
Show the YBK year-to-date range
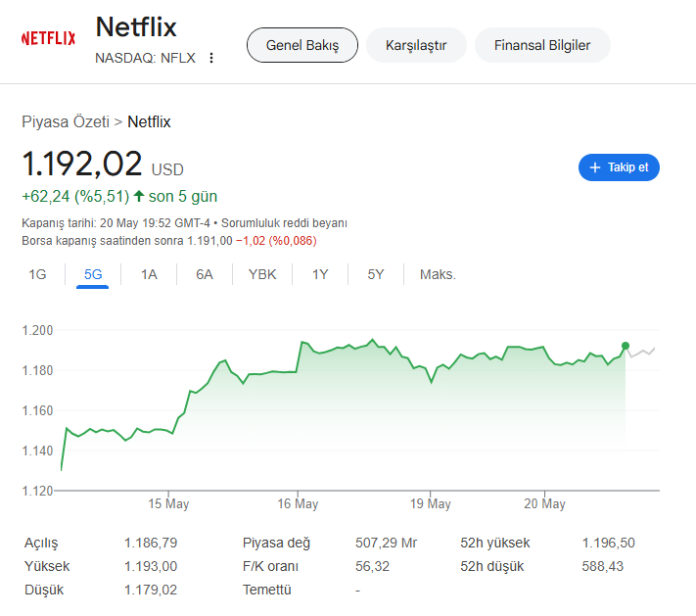[262, 274]
